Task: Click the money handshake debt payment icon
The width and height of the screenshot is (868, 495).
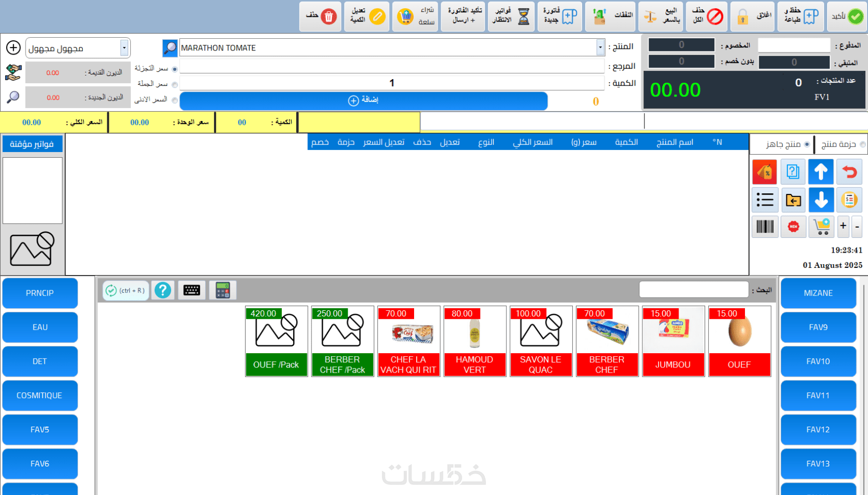Action: [13, 72]
